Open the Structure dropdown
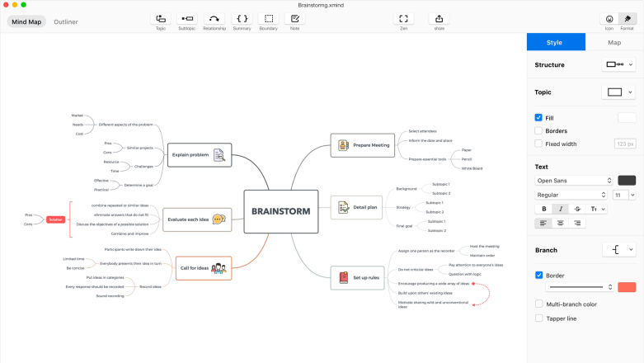 621,64
